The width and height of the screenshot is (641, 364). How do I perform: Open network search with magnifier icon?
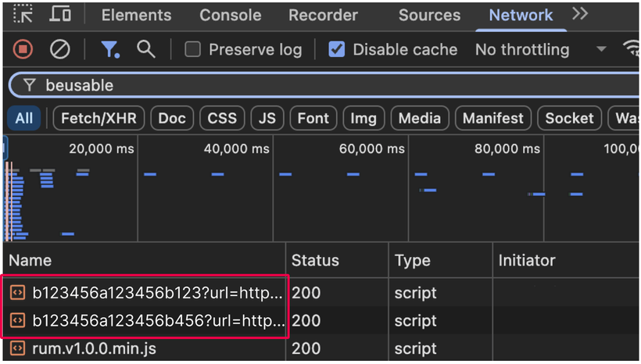click(x=146, y=49)
